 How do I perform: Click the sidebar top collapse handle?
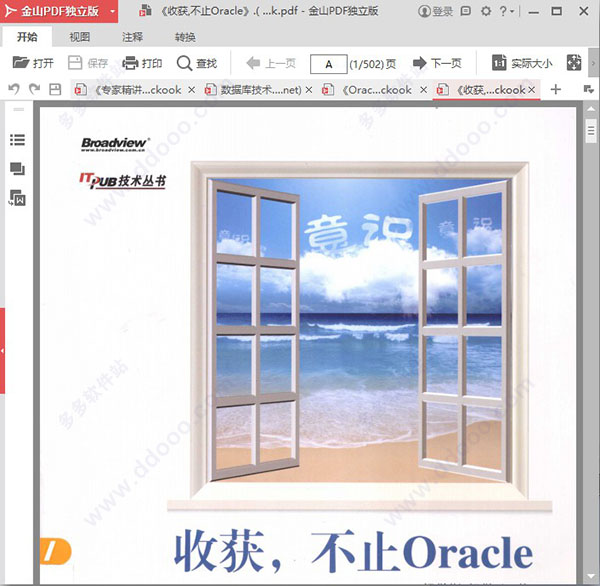(x=19, y=110)
